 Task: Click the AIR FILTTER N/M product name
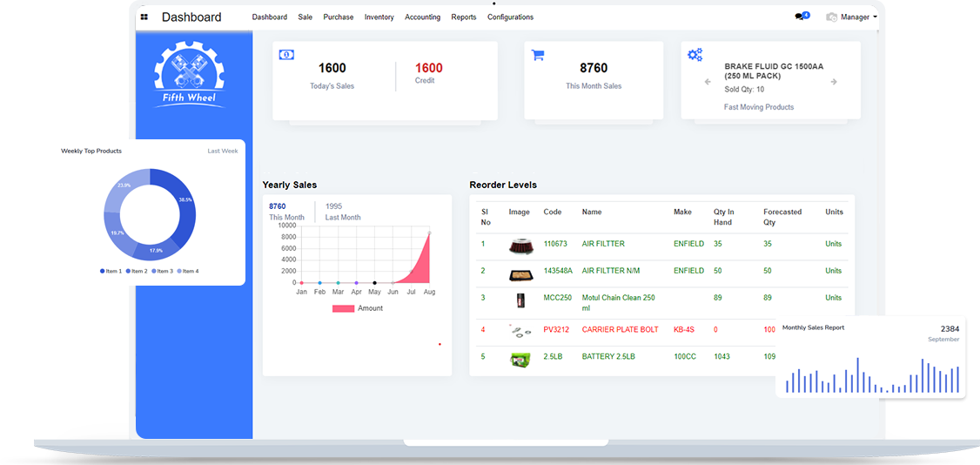click(x=610, y=271)
